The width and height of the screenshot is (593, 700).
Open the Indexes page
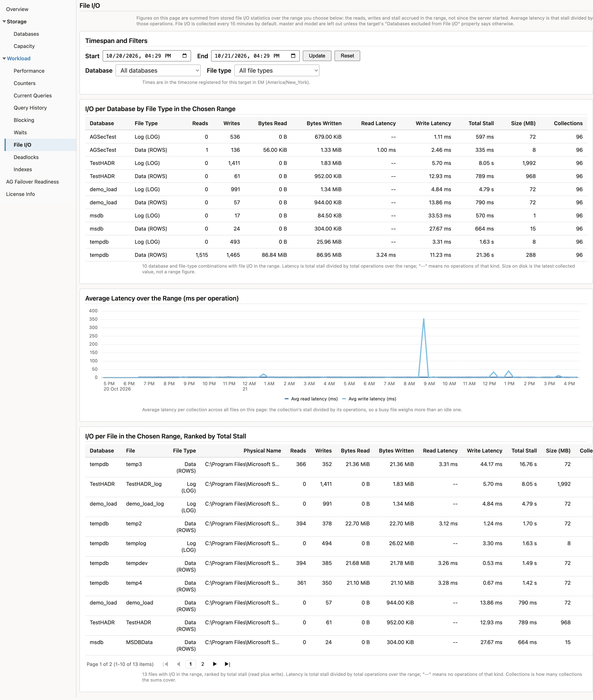pyautogui.click(x=23, y=169)
